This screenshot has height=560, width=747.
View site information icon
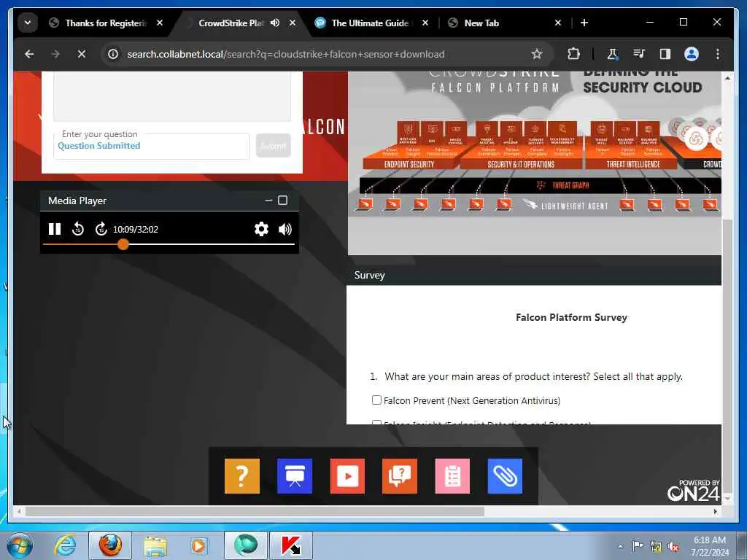tap(113, 54)
